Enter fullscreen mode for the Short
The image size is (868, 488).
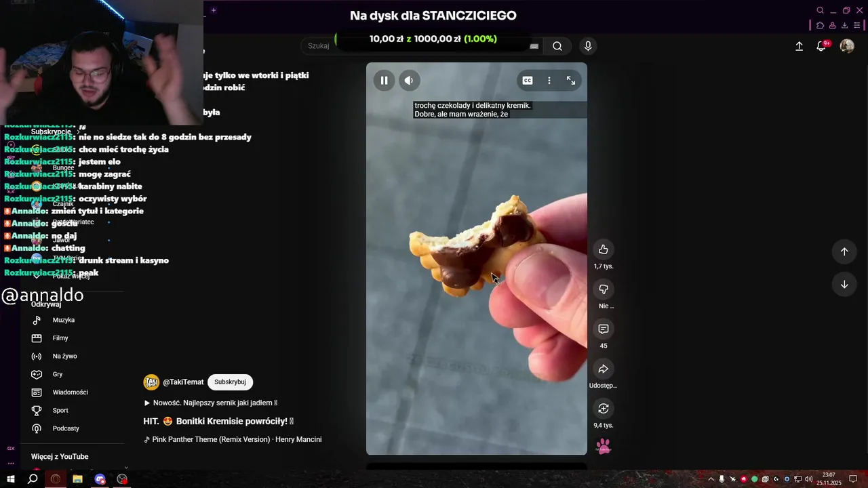pyautogui.click(x=571, y=80)
